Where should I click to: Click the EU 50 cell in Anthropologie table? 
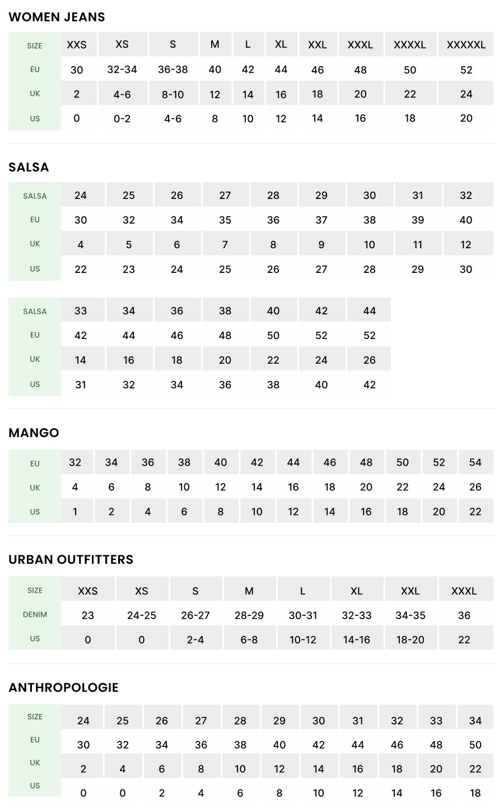(x=475, y=745)
